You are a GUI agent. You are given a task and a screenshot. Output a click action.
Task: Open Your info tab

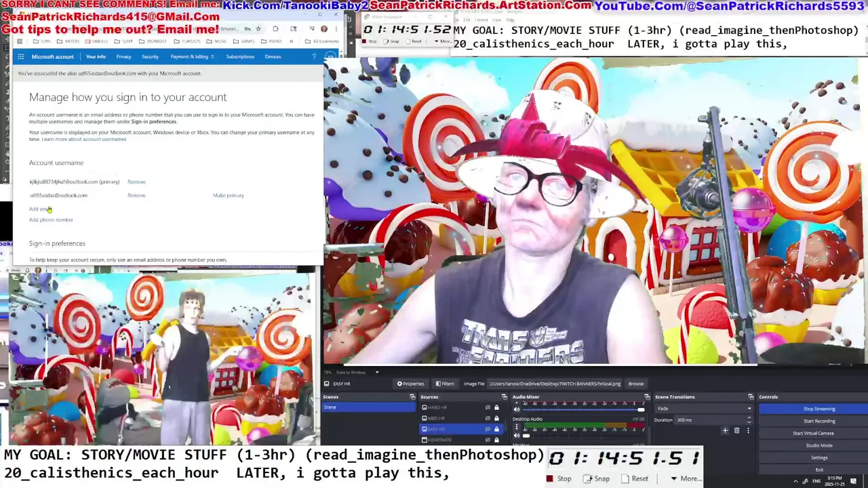[x=96, y=56]
